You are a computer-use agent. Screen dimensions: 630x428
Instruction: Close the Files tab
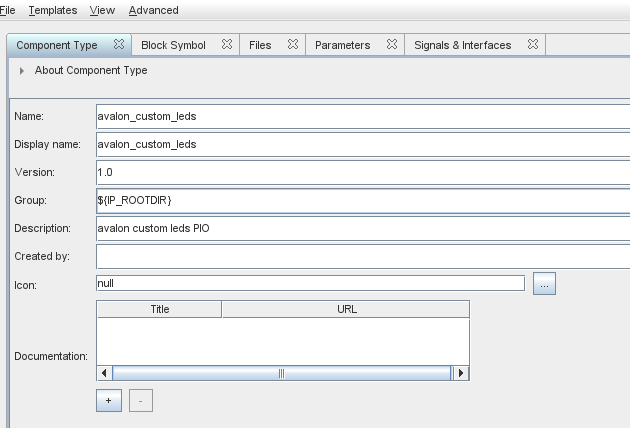(x=292, y=45)
